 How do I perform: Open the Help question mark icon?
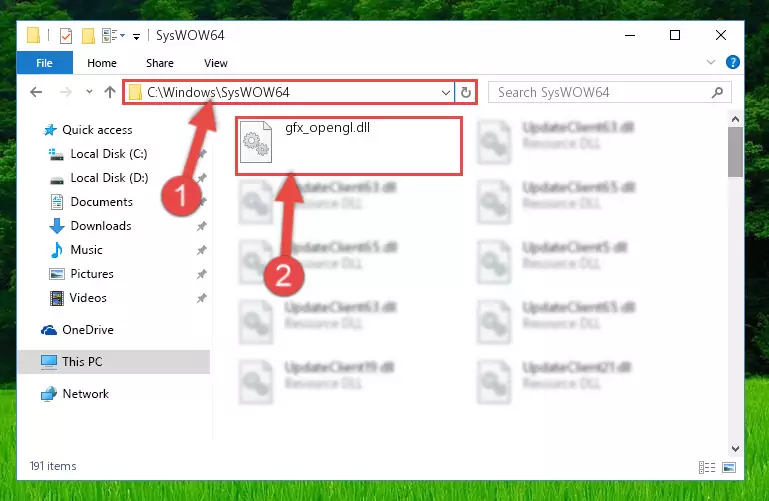tap(733, 62)
